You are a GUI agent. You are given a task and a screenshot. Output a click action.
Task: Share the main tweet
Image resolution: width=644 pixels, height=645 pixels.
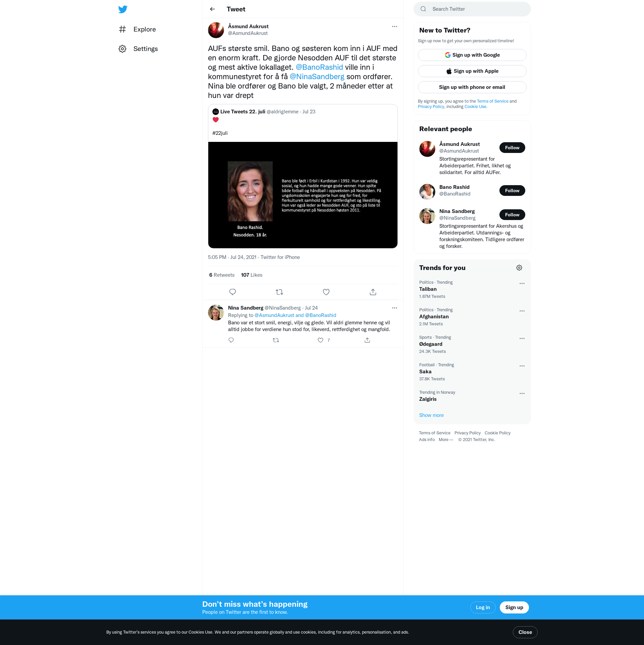point(373,292)
